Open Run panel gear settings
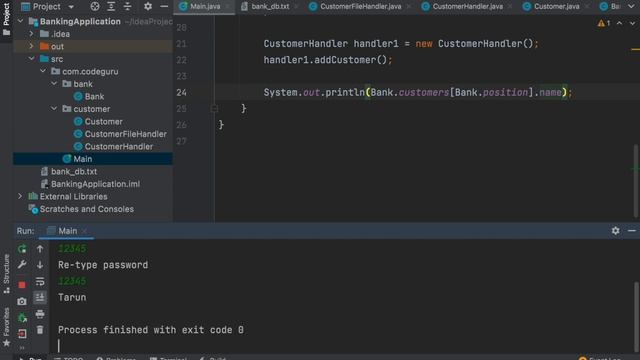 tap(616, 231)
